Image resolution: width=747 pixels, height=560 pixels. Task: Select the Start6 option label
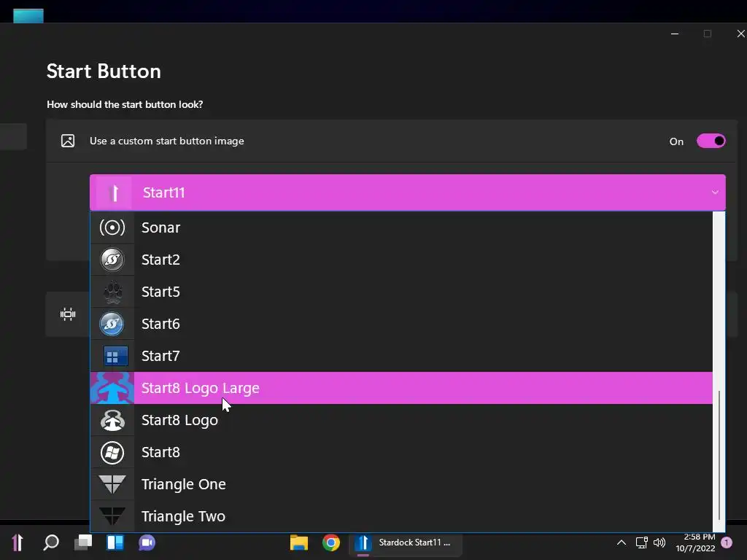(x=160, y=324)
